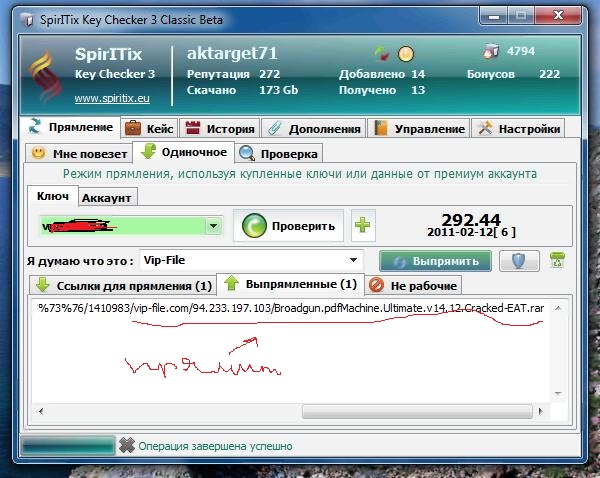Image resolution: width=600 pixels, height=478 pixels.
Task: Click the 2011-02-12[ 6 ] date text
Action: pyautogui.click(x=471, y=232)
